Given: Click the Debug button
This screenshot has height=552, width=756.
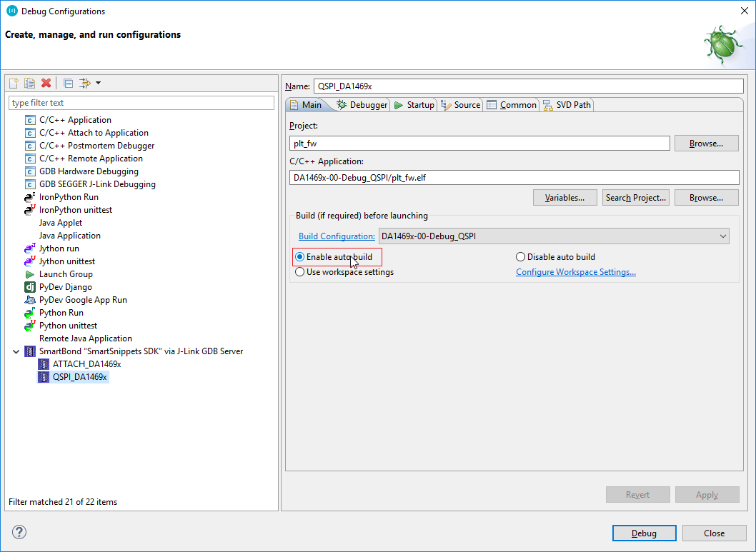Looking at the screenshot, I should tap(643, 533).
